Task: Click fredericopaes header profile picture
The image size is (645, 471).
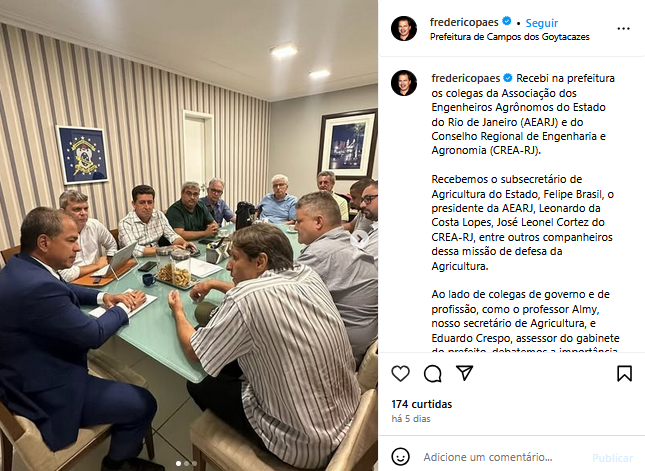Action: pyautogui.click(x=404, y=28)
